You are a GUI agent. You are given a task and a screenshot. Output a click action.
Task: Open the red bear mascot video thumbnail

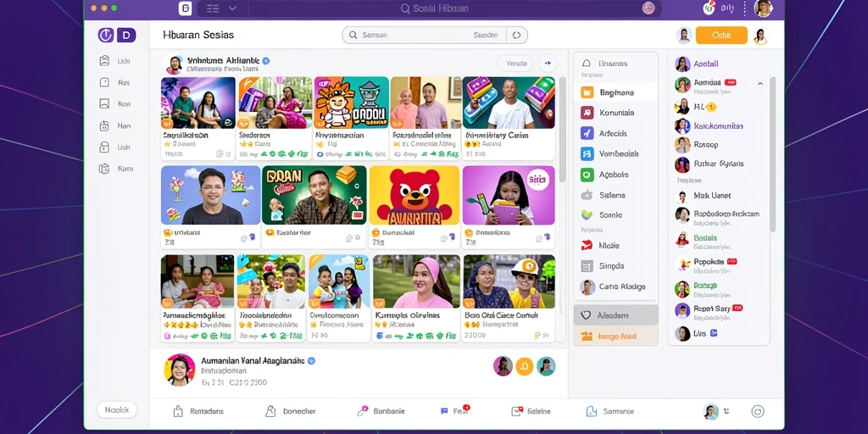pyautogui.click(x=414, y=196)
